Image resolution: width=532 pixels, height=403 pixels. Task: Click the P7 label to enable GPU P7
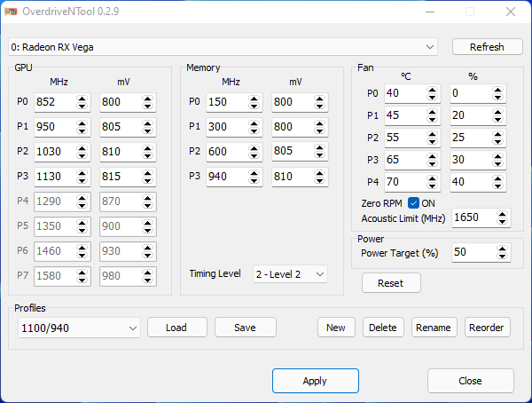[23, 275]
